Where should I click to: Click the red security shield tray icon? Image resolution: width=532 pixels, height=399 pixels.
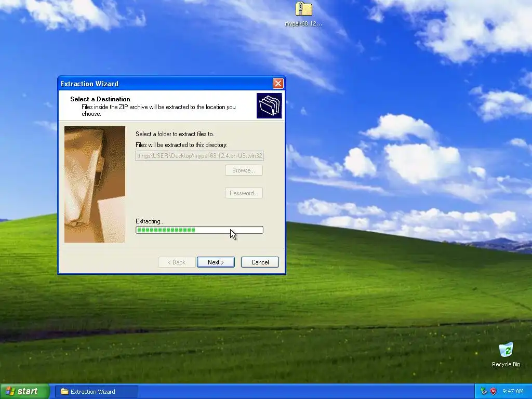coord(494,392)
